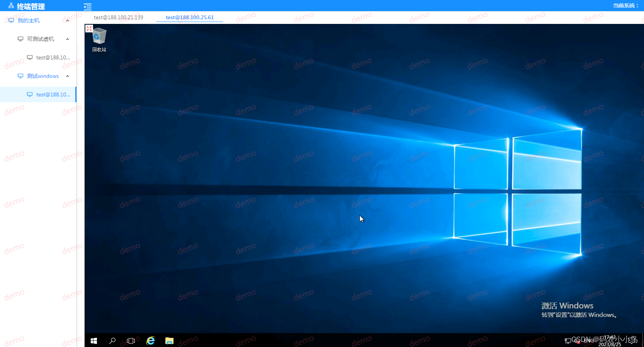Viewport: 644px width, 347px height.
Task: Open File Explorer from the taskbar
Action: tap(169, 341)
